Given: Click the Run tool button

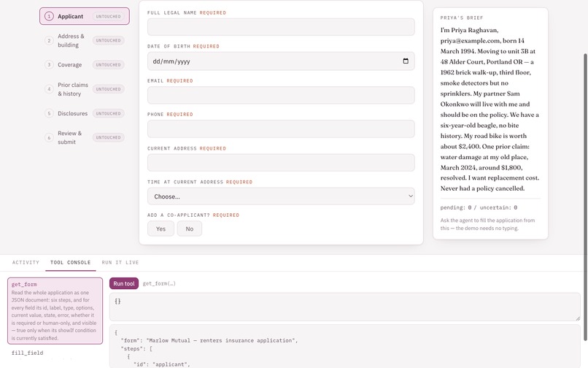Looking at the screenshot, I should (x=124, y=283).
